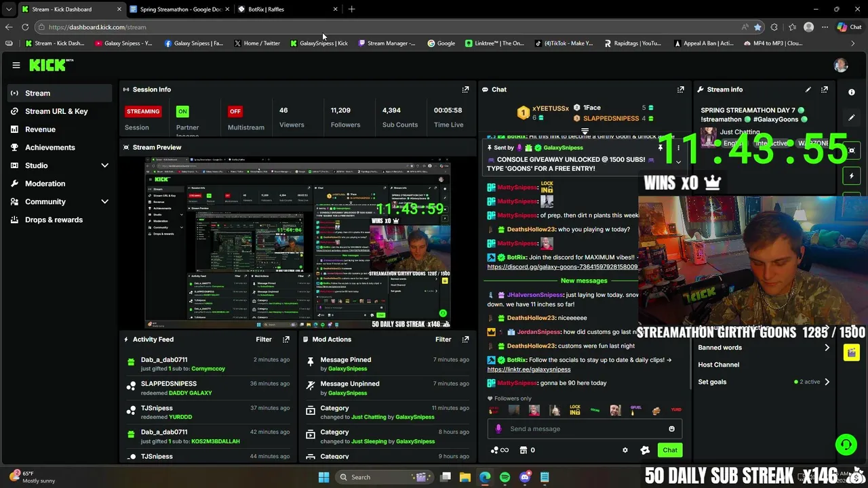Click pinned message pin icon
Image resolution: width=868 pixels, height=488 pixels.
click(x=660, y=148)
